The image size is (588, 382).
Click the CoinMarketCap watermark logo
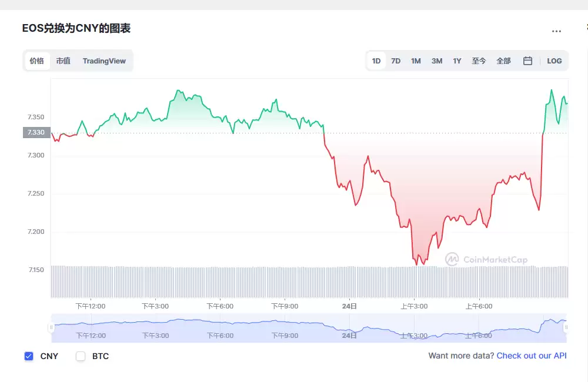(x=486, y=259)
